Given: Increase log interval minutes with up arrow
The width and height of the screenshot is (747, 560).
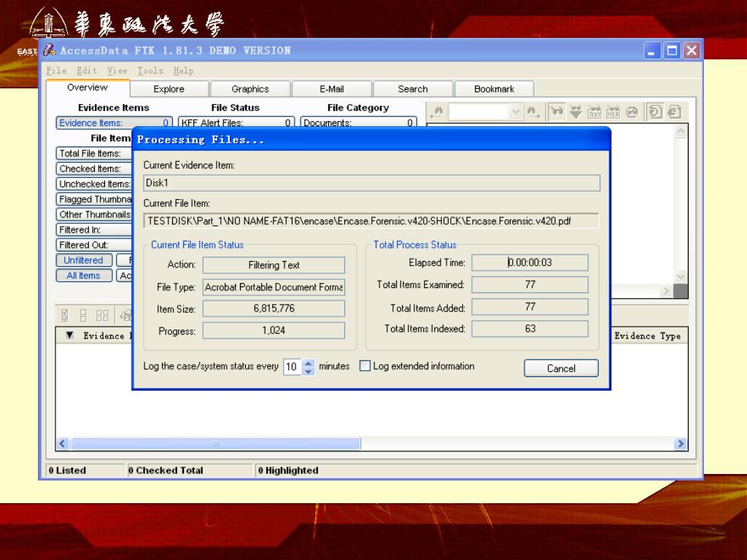Looking at the screenshot, I should coord(309,363).
